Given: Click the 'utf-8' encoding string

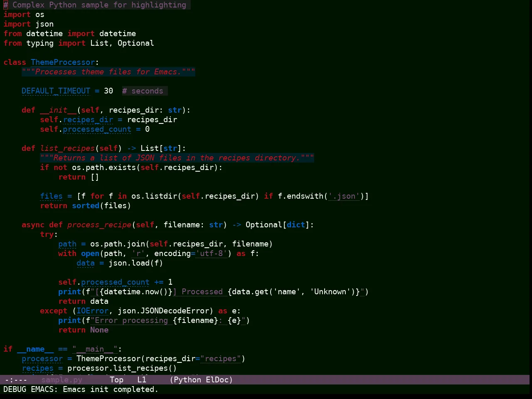Looking at the screenshot, I should (211, 254).
